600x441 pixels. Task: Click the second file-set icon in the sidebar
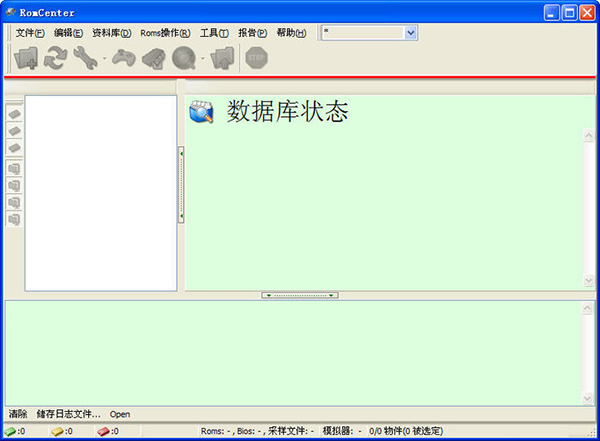tap(14, 186)
